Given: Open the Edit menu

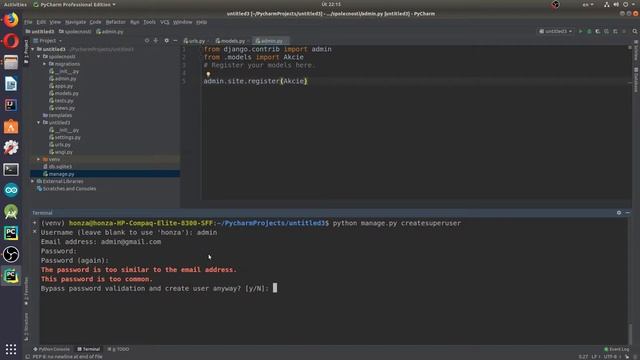Looking at the screenshot, I should point(41,22).
